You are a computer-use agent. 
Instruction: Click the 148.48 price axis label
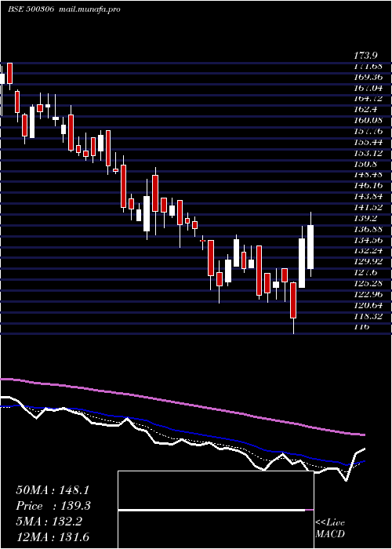coord(368,174)
